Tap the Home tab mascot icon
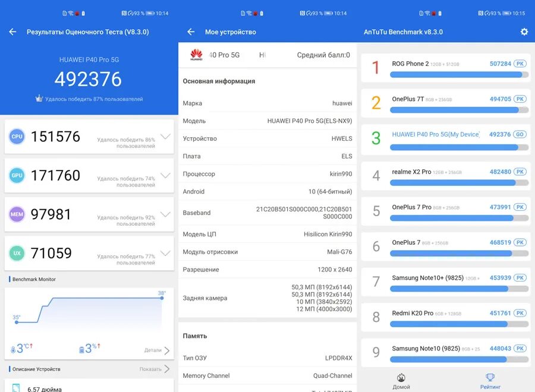This screenshot has height=392, width=535. click(401, 377)
